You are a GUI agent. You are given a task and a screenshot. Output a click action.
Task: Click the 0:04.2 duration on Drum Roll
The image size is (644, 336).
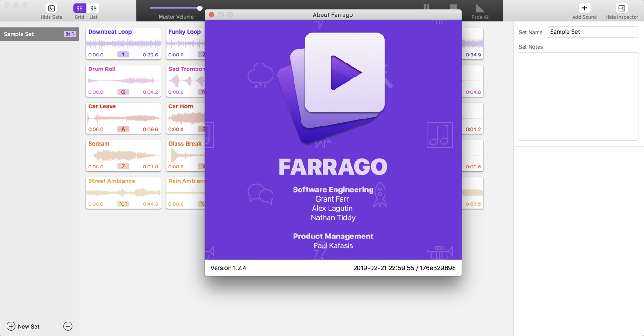click(x=150, y=92)
